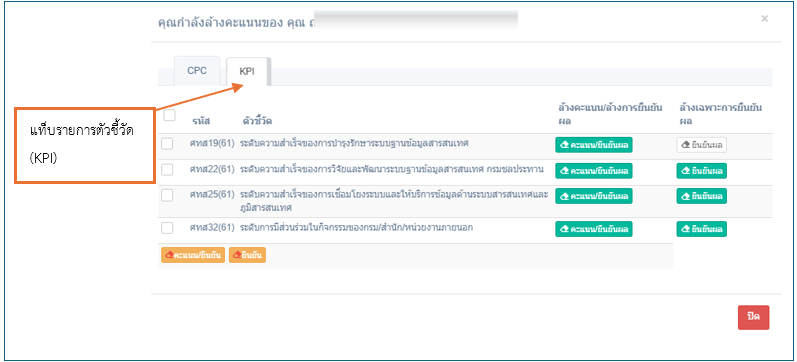This screenshot has width=797, height=362.
Task: Click the ล้างคะแนน/ล้างการยืนยันผล column header
Action: [x=609, y=114]
